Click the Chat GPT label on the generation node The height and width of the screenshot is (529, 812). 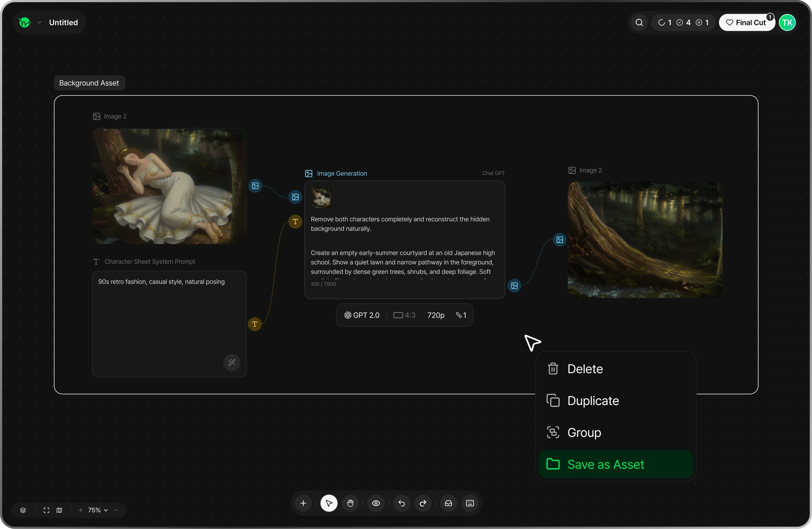tap(493, 173)
